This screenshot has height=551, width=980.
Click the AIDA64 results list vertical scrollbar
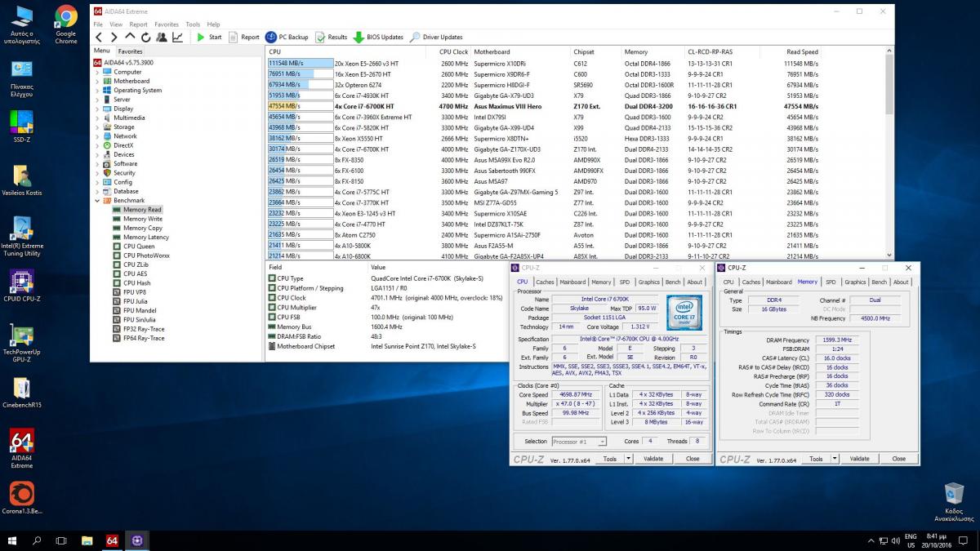(x=889, y=155)
